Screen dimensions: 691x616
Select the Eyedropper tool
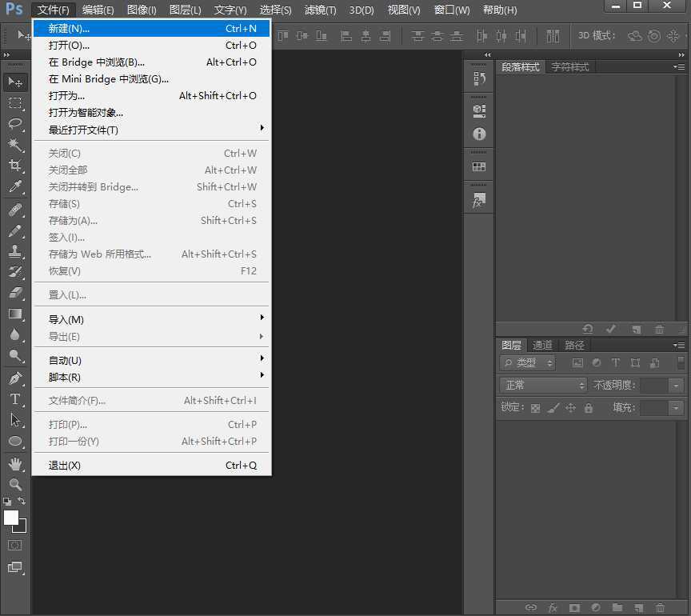pyautogui.click(x=15, y=187)
